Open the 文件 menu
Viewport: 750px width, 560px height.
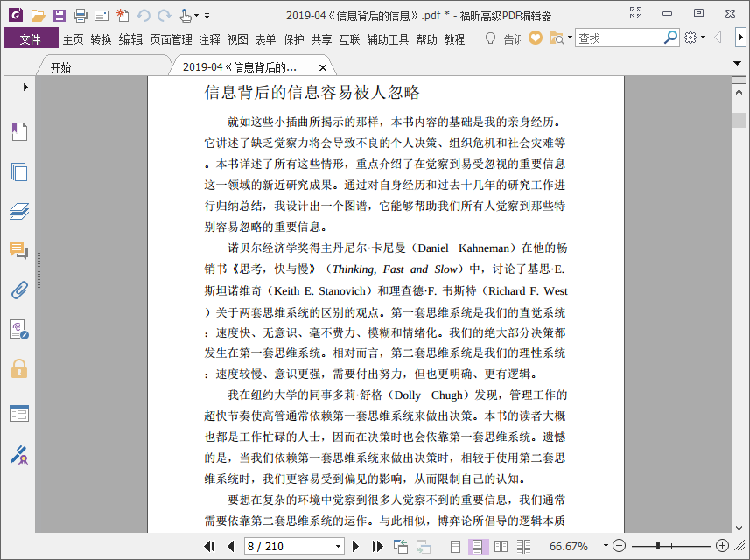click(x=31, y=38)
